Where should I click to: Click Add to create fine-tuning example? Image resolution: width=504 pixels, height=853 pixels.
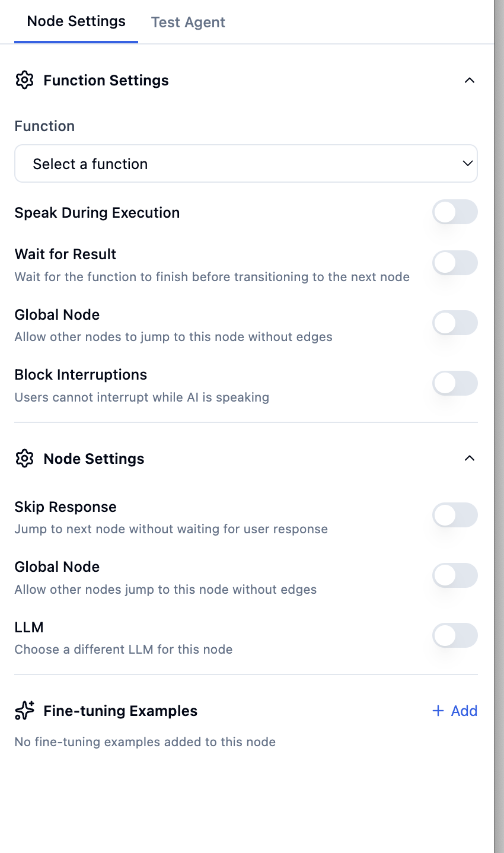point(461,711)
